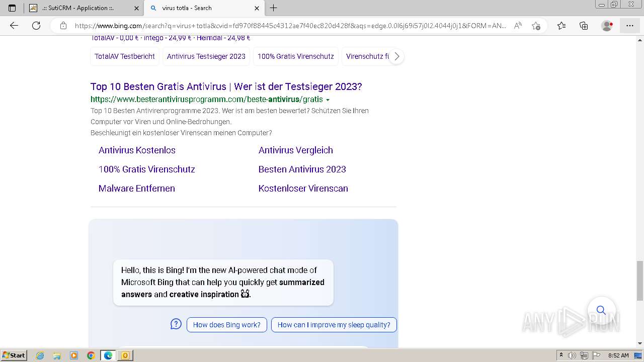The image size is (644, 362).
Task: Open the Besten Antivirus 2023 sitelink
Action: [x=302, y=169]
